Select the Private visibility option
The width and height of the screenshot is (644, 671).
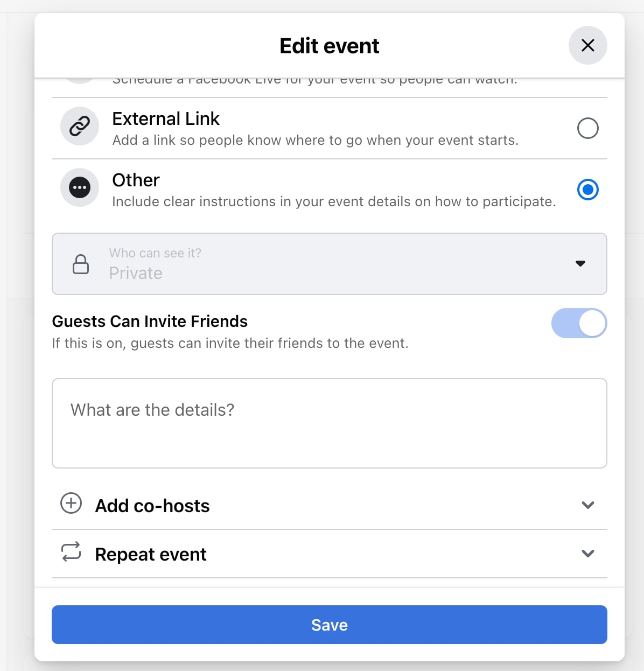point(136,273)
